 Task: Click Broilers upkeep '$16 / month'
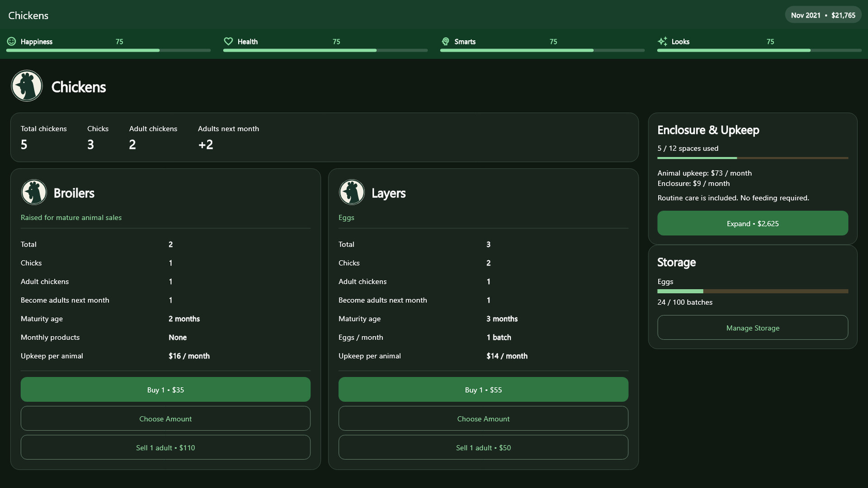(x=189, y=356)
